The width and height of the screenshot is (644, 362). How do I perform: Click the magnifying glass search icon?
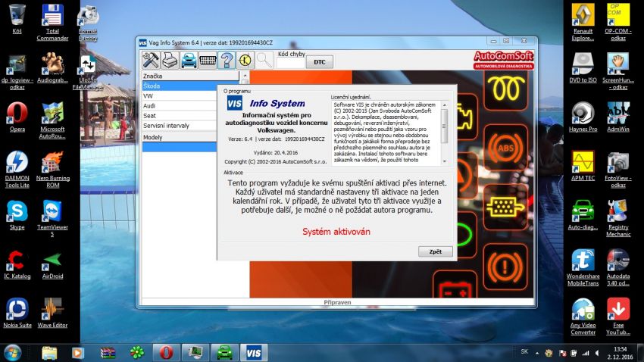coord(264,61)
